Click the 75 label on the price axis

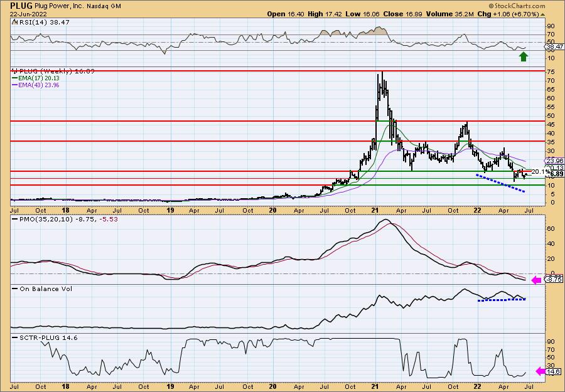click(x=550, y=72)
